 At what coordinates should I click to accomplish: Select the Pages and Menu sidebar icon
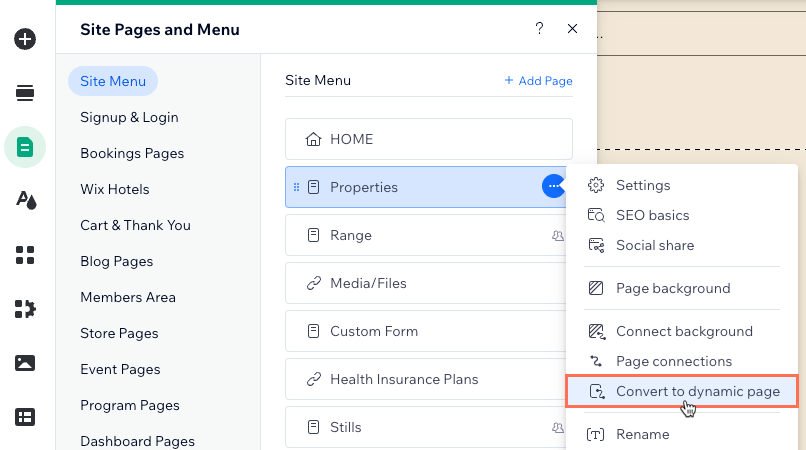point(25,147)
